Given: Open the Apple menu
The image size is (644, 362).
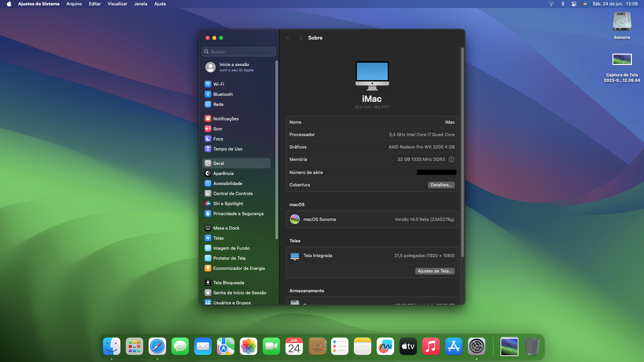Looking at the screenshot, I should 9,4.
